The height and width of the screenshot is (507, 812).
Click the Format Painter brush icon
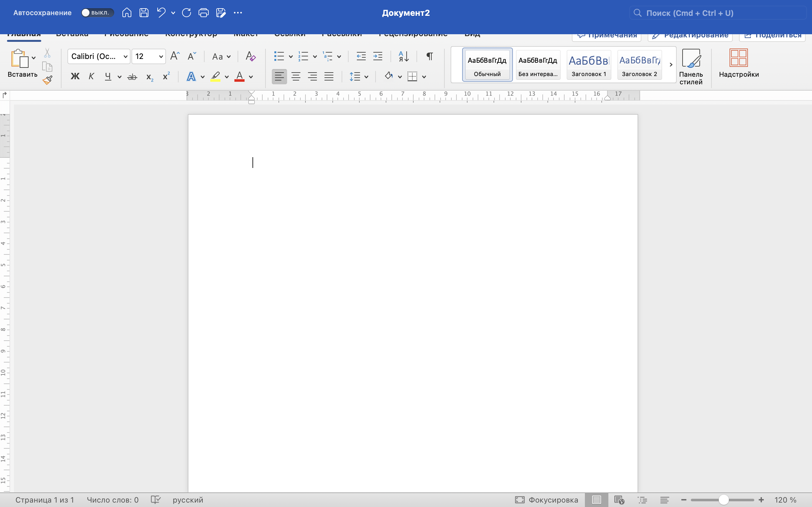coord(47,80)
